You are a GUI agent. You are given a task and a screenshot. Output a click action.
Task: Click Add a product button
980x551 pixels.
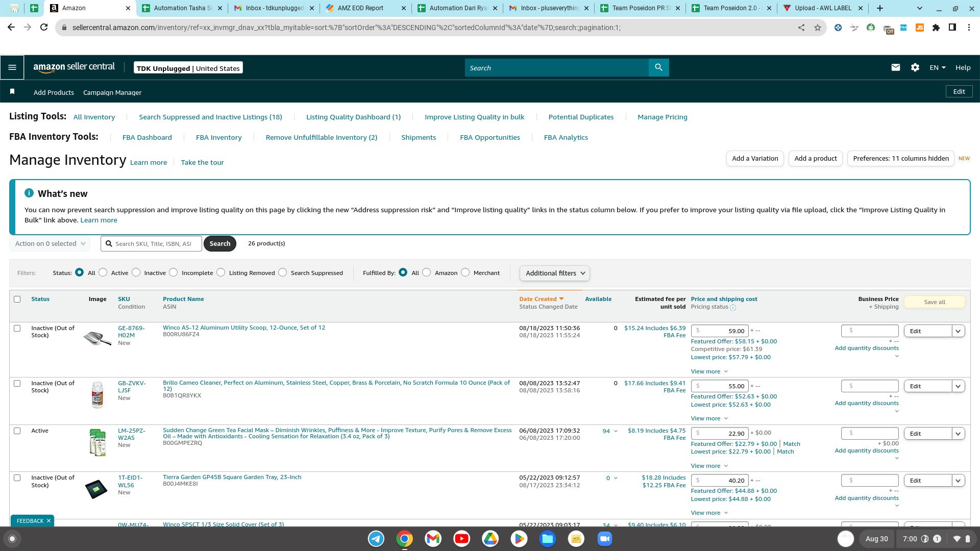click(816, 159)
